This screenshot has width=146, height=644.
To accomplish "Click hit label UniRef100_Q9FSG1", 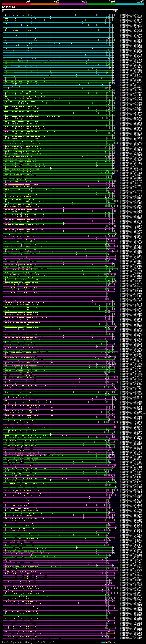I will (x=131, y=128).
